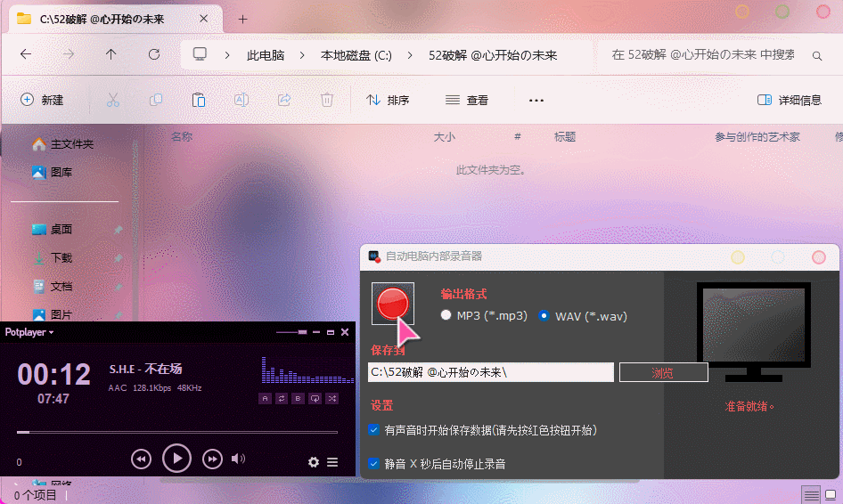Switch to details list view icon
The width and height of the screenshot is (843, 504).
(x=811, y=494)
